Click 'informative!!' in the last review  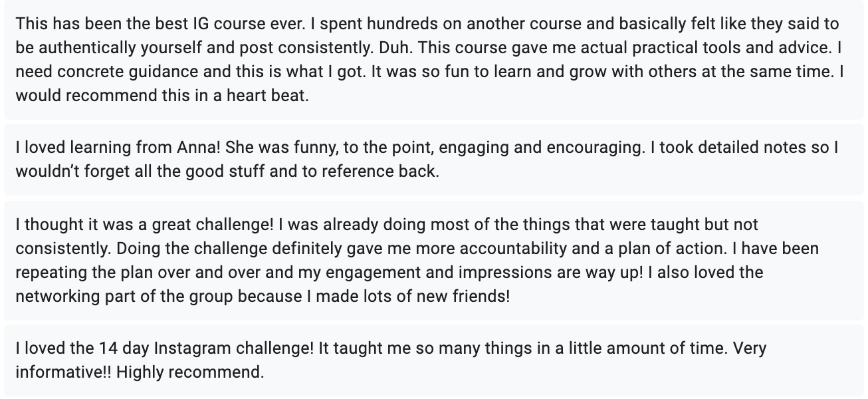[63, 372]
